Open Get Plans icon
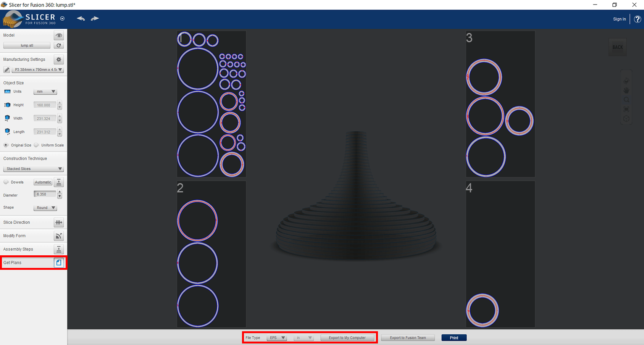The width and height of the screenshot is (644, 345). (x=59, y=263)
